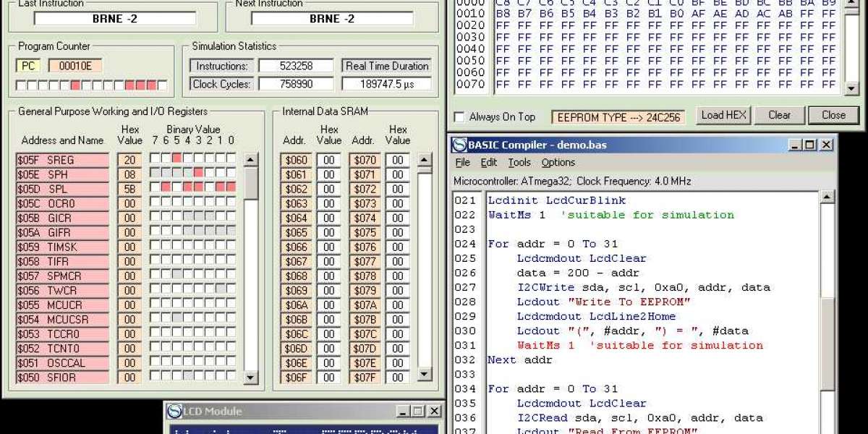Toggle bit 5 of the SREG register

(x=176, y=158)
